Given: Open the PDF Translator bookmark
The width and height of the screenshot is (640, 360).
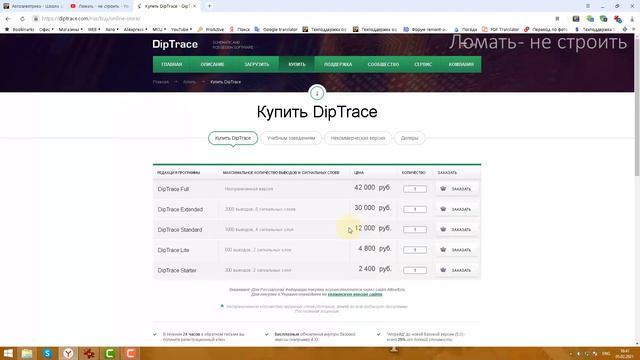Looking at the screenshot, I should 500,29.
